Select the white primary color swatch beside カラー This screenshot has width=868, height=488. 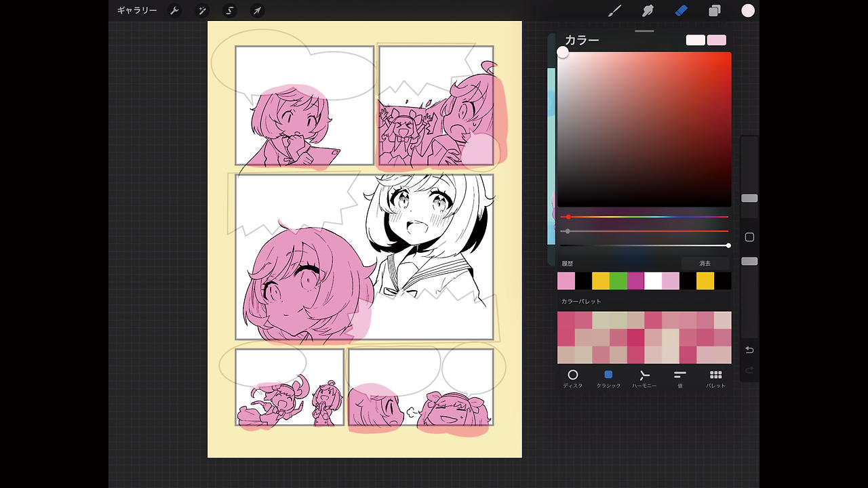(x=696, y=41)
